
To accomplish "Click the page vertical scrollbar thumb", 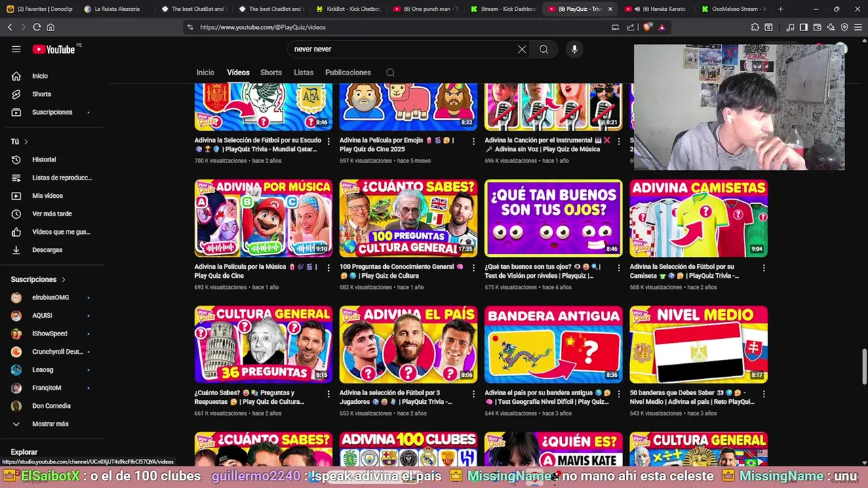I will coord(864,367).
